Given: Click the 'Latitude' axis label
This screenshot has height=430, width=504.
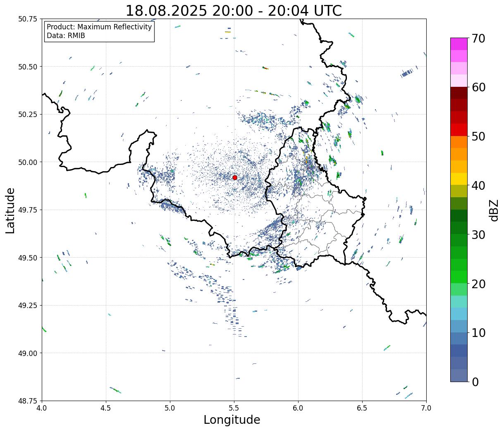Looking at the screenshot, I should [10, 210].
